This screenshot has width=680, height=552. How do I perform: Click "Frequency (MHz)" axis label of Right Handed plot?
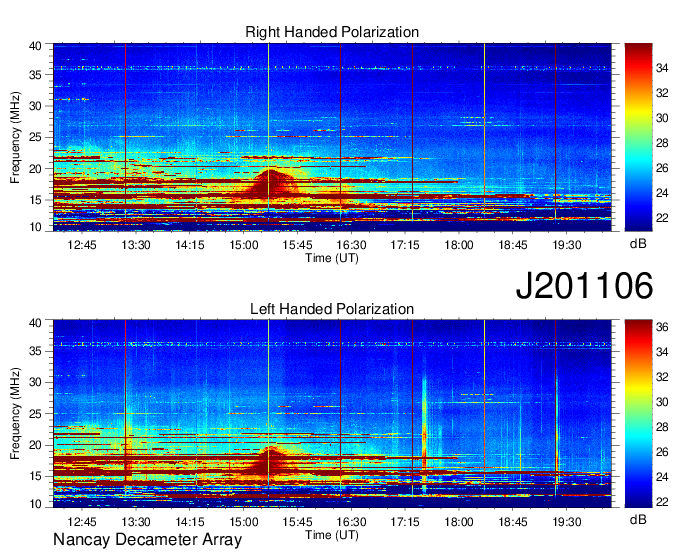15,137
